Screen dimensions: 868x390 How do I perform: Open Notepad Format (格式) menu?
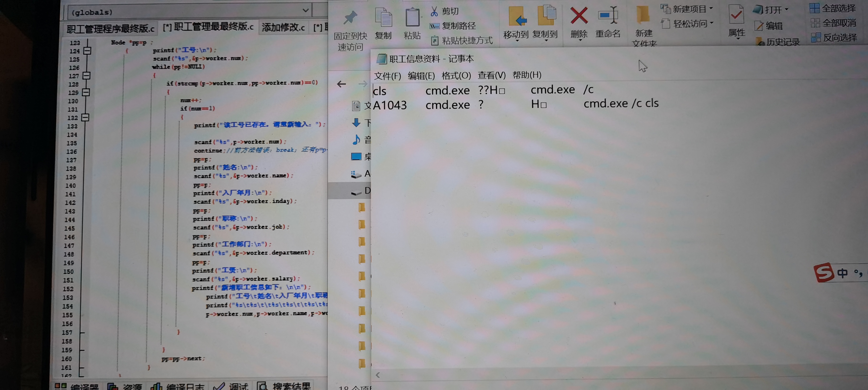456,75
